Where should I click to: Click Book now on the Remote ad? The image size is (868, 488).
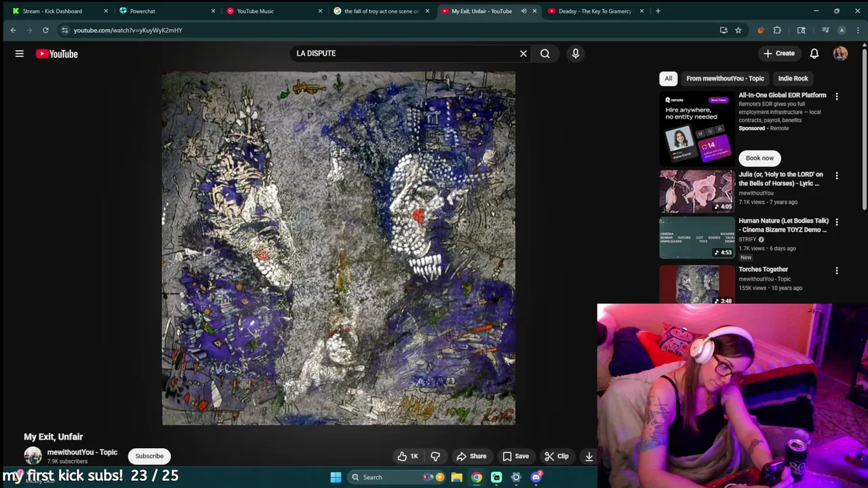tap(759, 158)
